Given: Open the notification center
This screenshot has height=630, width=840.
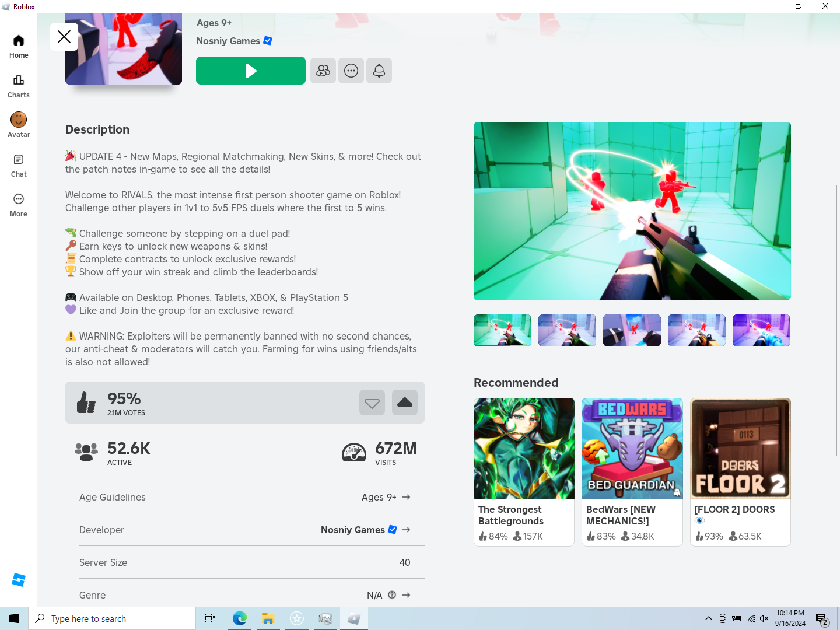Looking at the screenshot, I should pos(823,618).
